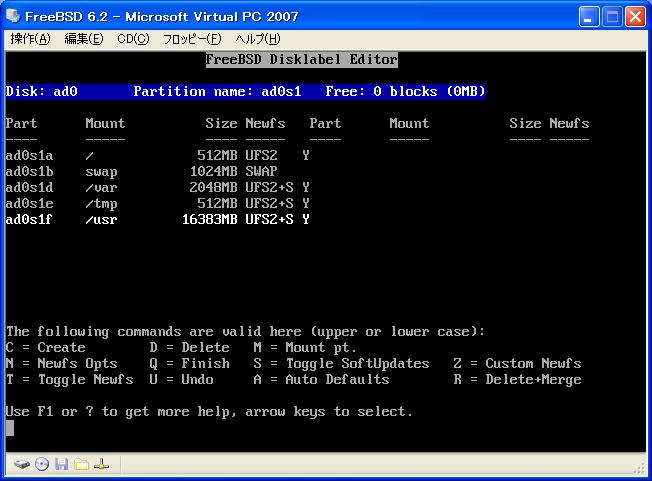This screenshot has width=652, height=481.
Task: Click the 1024MB size value
Action: click(213, 171)
